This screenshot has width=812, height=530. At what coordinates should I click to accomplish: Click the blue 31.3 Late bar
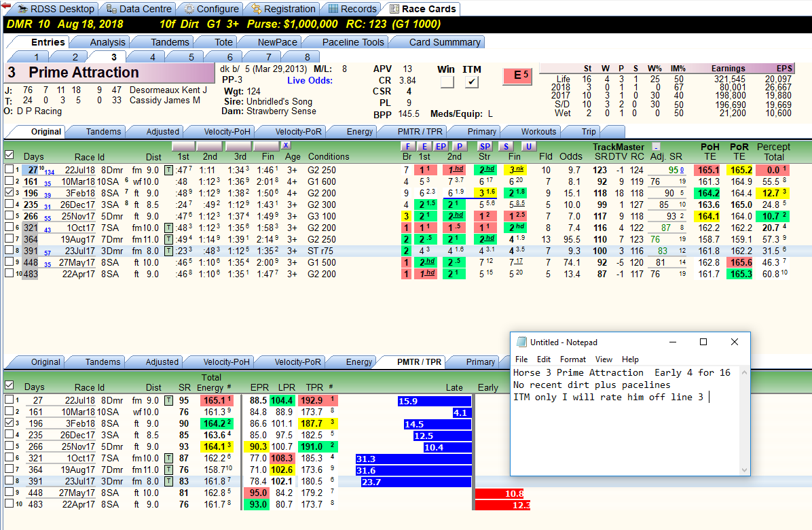coord(413,459)
